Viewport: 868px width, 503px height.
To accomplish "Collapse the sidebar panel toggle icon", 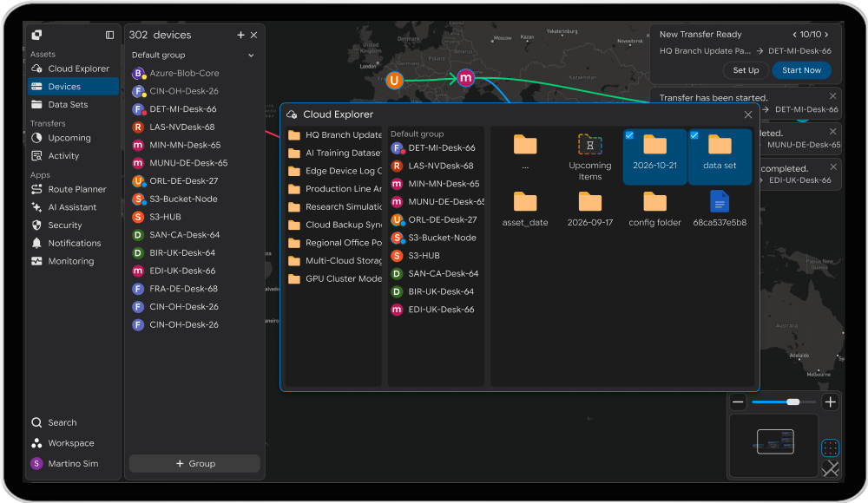I will (109, 35).
